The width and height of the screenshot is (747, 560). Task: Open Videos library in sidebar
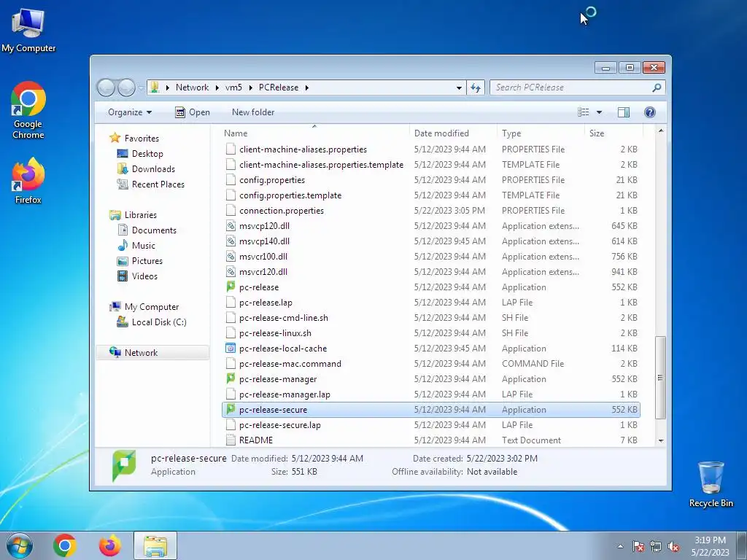pos(144,276)
